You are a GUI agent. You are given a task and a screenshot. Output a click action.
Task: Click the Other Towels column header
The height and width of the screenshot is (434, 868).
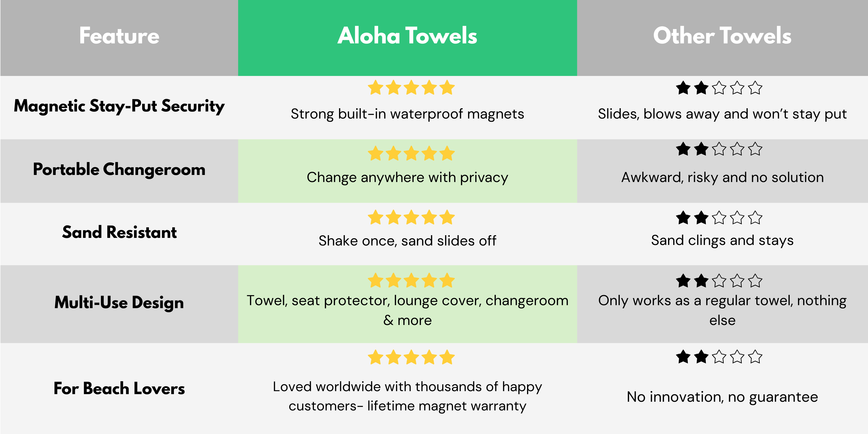[722, 36]
